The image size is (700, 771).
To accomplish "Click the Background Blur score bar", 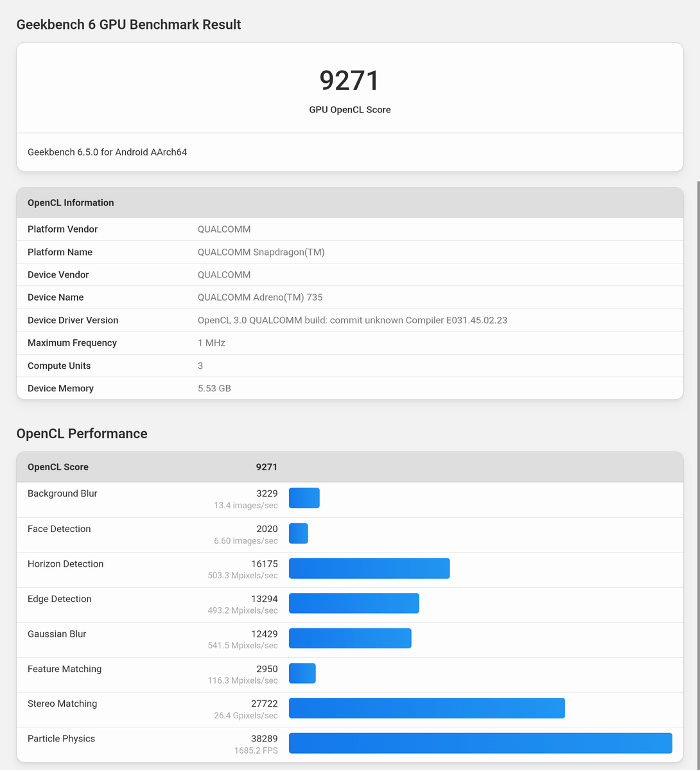I will tap(304, 498).
